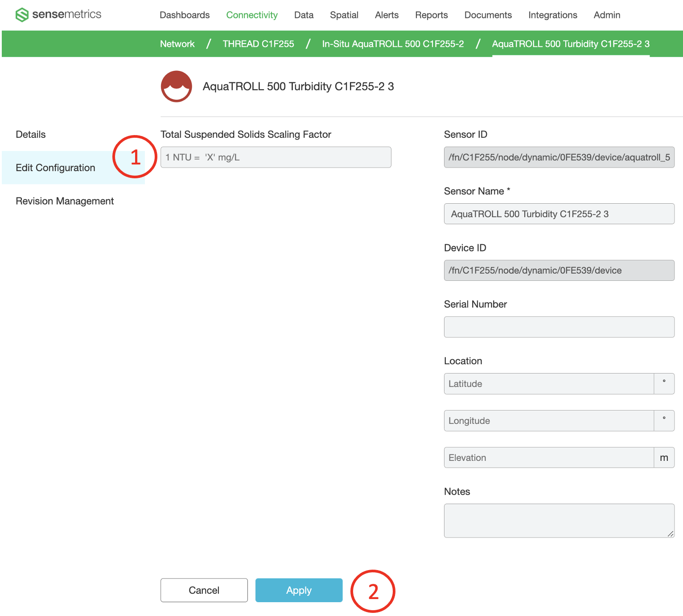Click the red sensor avatar icon
683x616 pixels.
tap(177, 86)
